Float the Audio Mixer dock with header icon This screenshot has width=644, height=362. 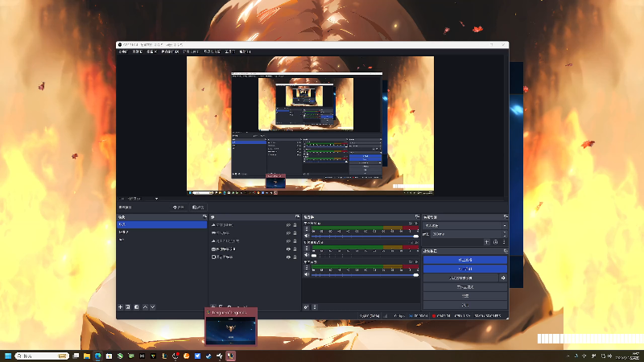pyautogui.click(x=417, y=216)
